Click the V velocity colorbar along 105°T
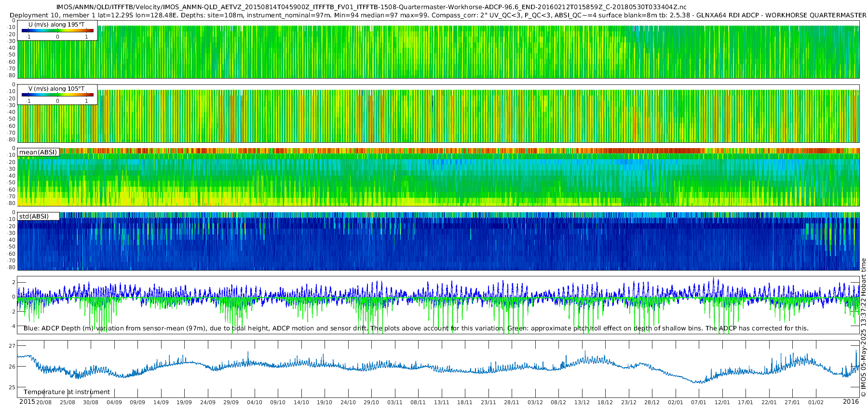868x410 pixels. click(57, 95)
